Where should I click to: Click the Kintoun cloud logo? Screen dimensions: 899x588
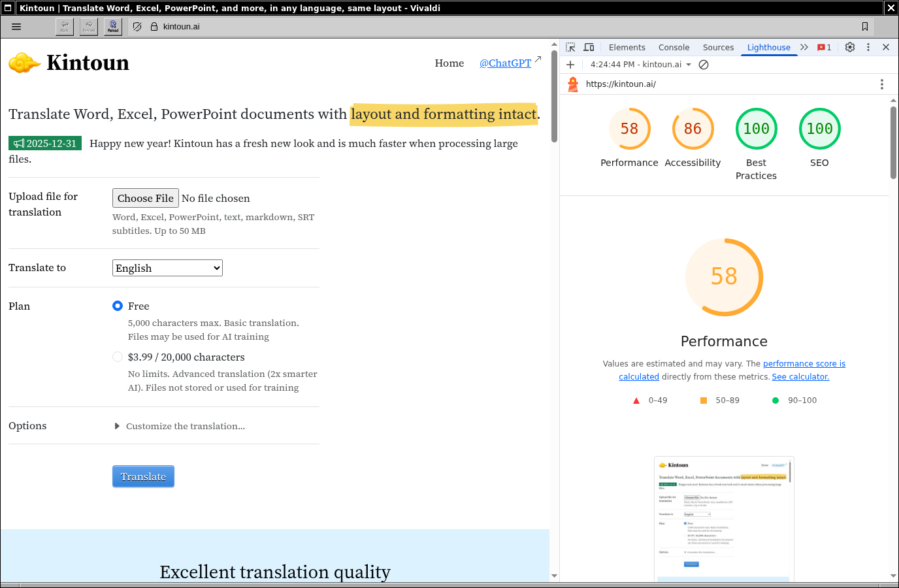[24, 62]
